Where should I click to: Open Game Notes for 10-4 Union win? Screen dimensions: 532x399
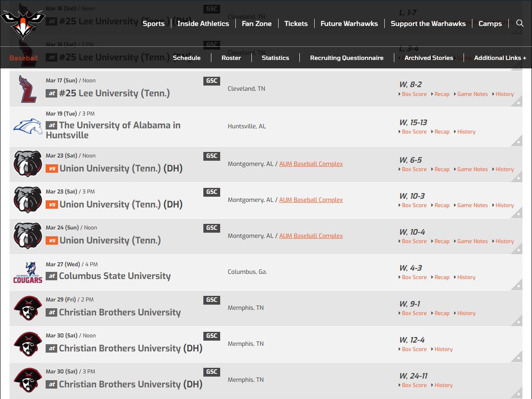tap(473, 241)
